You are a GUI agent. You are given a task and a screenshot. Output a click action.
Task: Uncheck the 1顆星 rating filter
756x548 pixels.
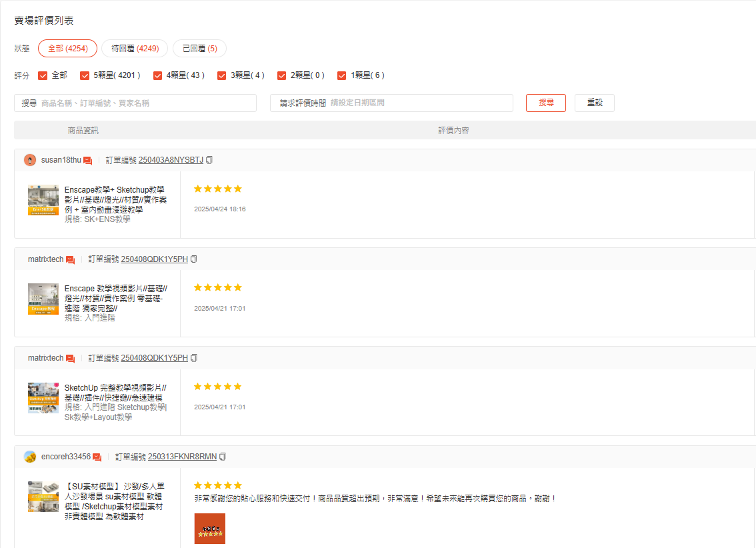click(x=342, y=75)
